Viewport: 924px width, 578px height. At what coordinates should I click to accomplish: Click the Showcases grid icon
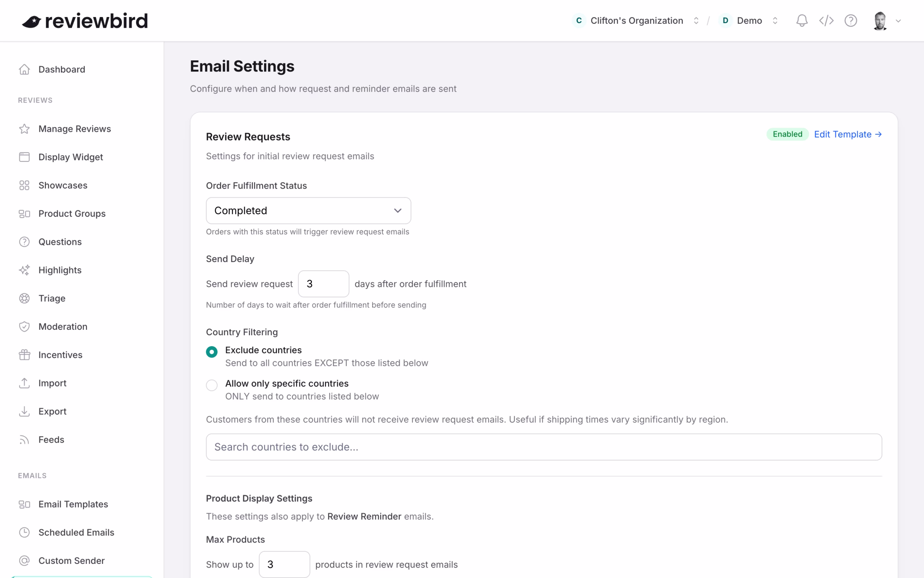25,185
